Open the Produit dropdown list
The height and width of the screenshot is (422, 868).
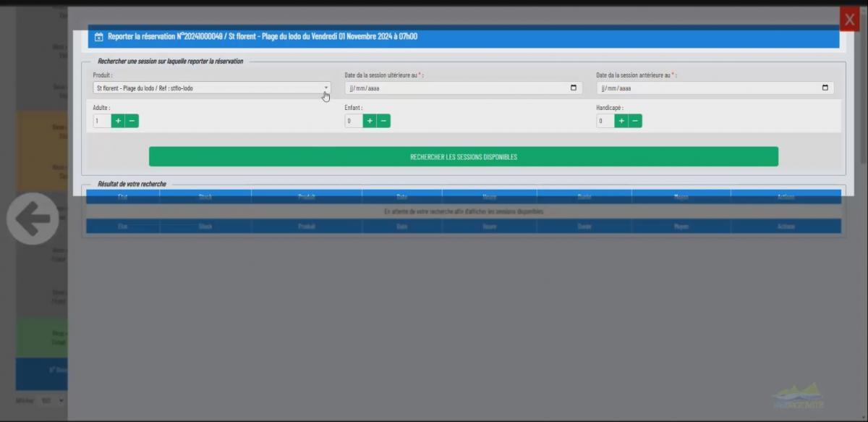pyautogui.click(x=212, y=88)
